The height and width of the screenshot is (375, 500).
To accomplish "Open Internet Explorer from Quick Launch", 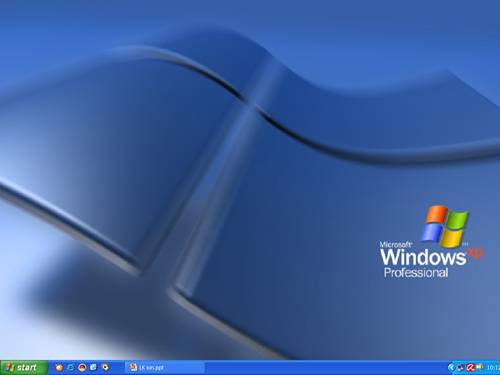I will tap(71, 367).
